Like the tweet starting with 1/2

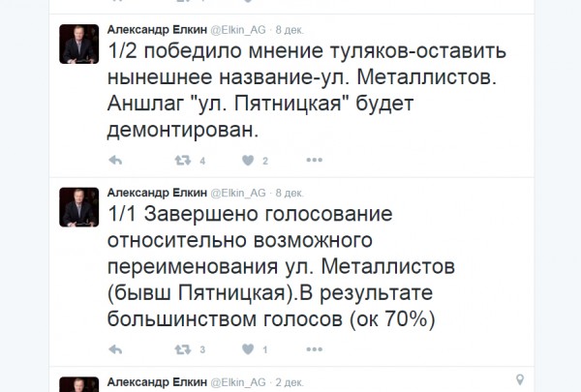[248, 160]
